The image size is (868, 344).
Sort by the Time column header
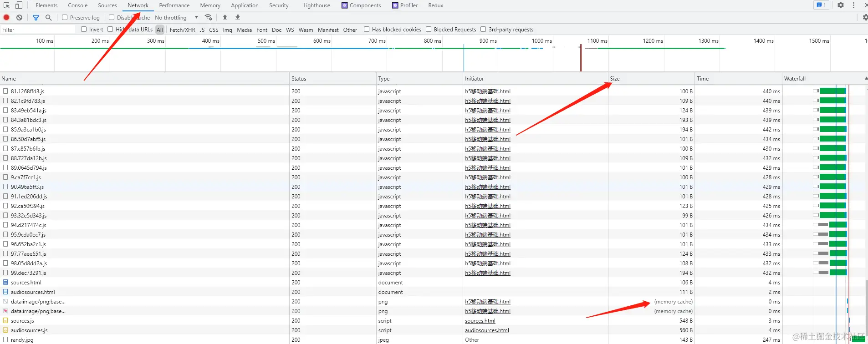click(738, 78)
